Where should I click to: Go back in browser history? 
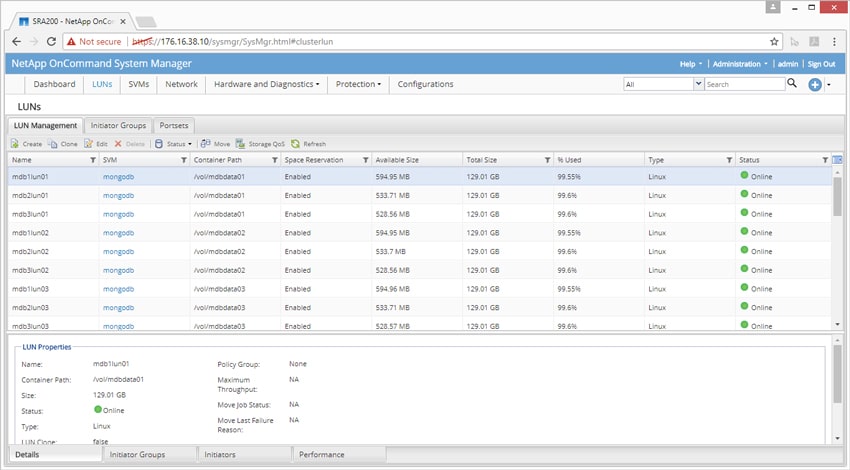[x=17, y=42]
